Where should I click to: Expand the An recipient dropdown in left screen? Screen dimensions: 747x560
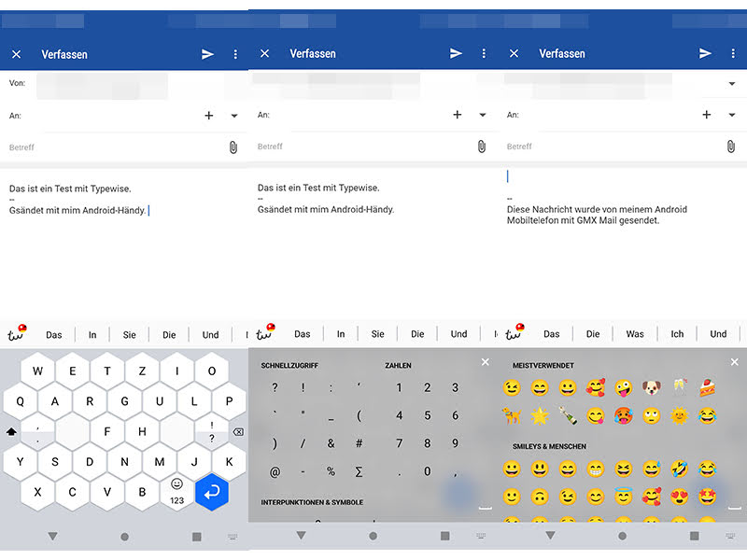[x=234, y=116]
